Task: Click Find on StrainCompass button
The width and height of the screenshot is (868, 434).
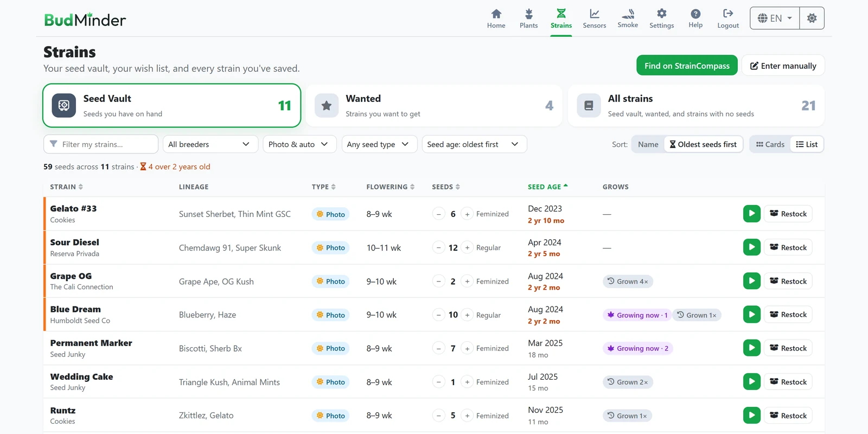Action: (x=687, y=66)
